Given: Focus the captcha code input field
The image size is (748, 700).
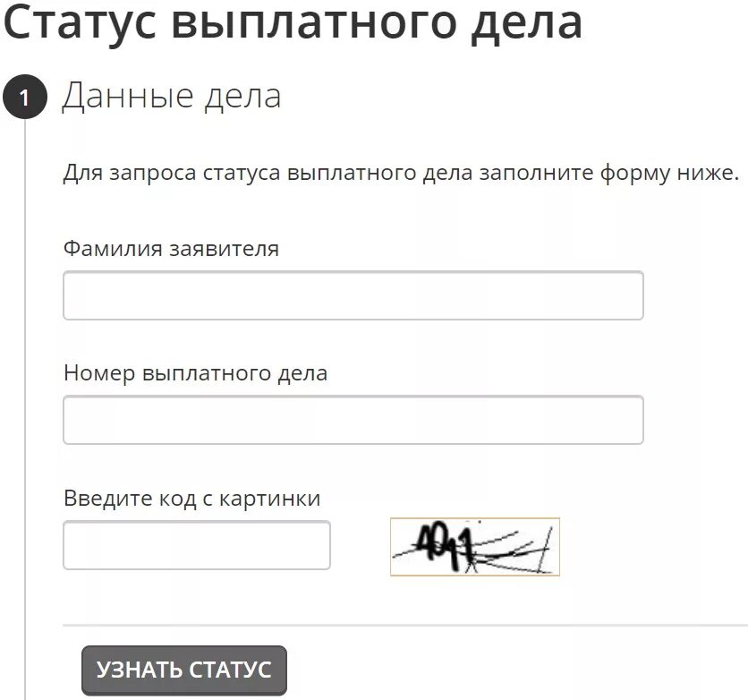Looking at the screenshot, I should [197, 545].
